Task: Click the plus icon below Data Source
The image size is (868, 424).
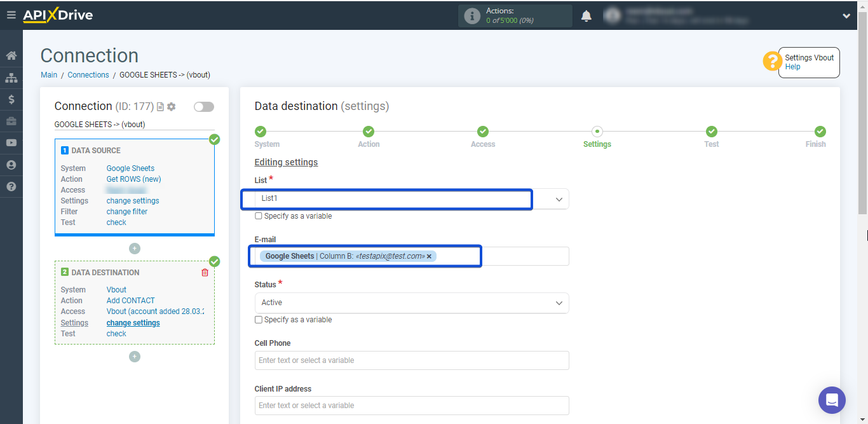Action: click(135, 249)
